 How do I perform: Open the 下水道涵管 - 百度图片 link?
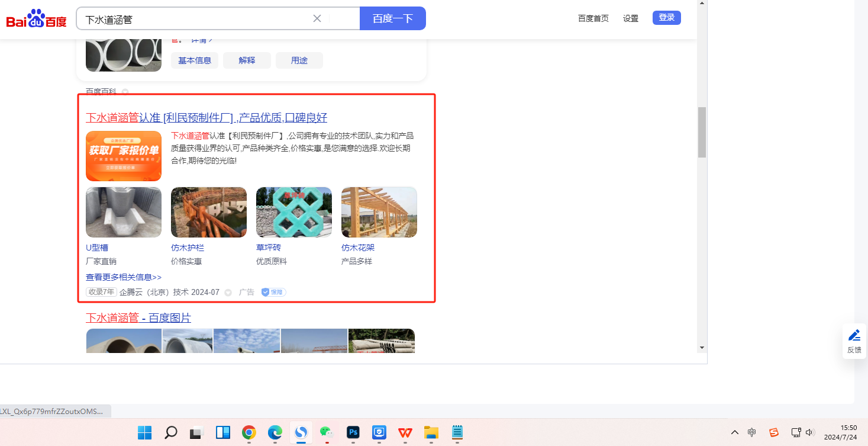138,317
